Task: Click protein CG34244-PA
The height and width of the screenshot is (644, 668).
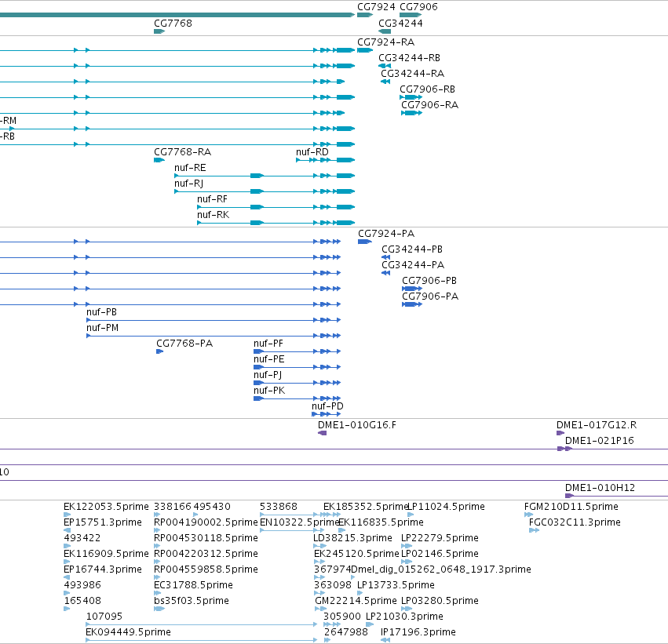Action: click(x=386, y=273)
